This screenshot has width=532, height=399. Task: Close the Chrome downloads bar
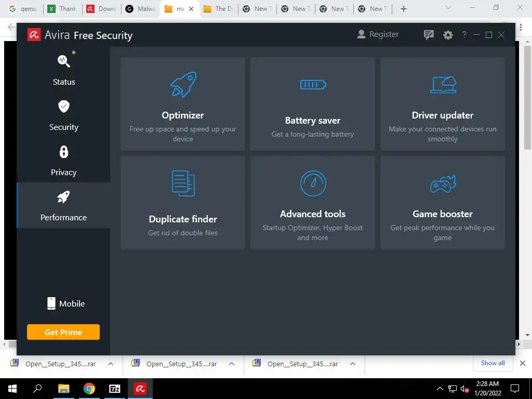click(x=523, y=363)
